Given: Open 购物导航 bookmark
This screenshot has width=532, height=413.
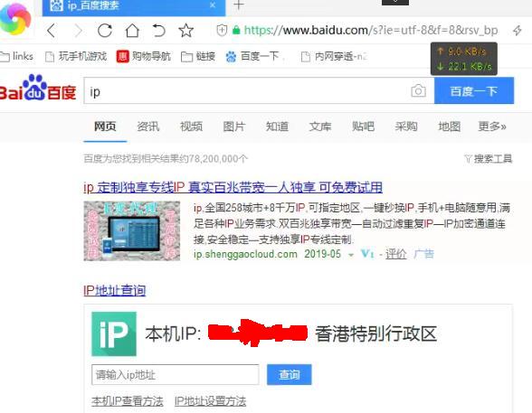Looking at the screenshot, I should tap(144, 56).
